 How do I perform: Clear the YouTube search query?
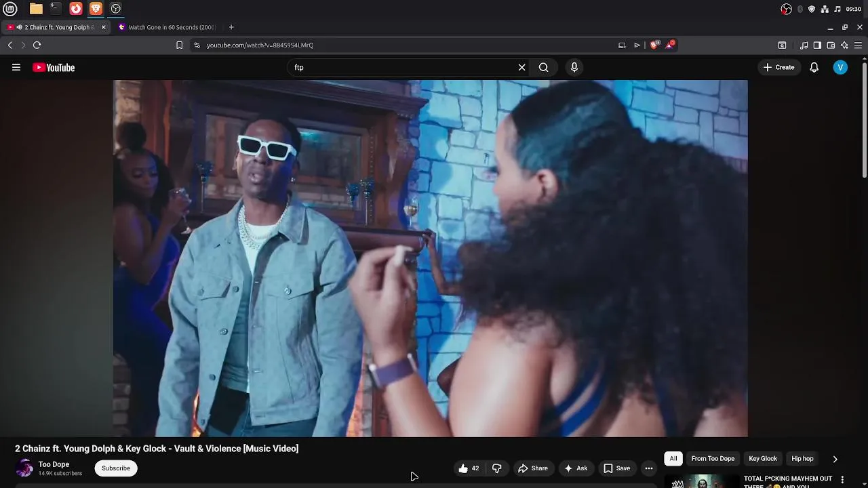[x=521, y=67]
